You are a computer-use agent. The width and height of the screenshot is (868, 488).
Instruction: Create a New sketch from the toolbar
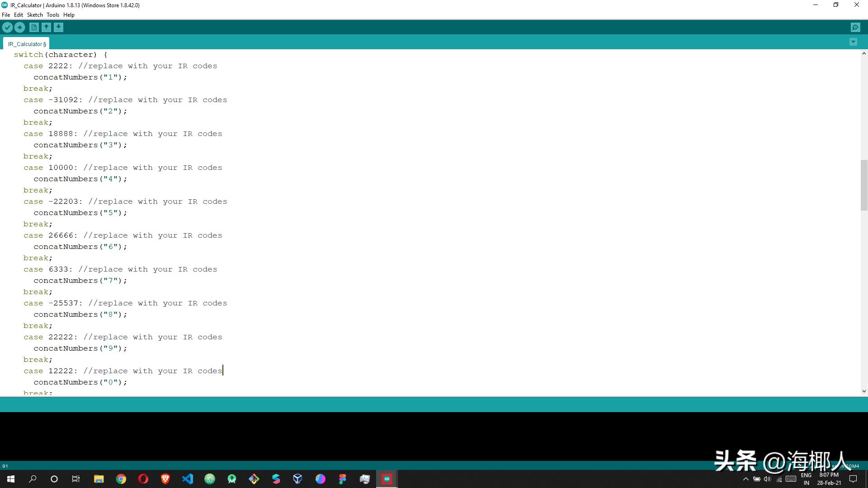point(34,27)
